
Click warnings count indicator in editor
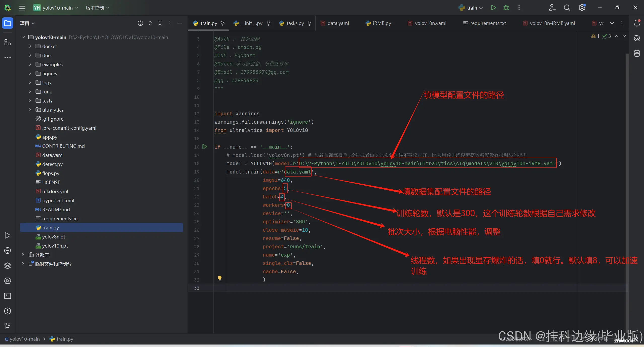(x=595, y=36)
